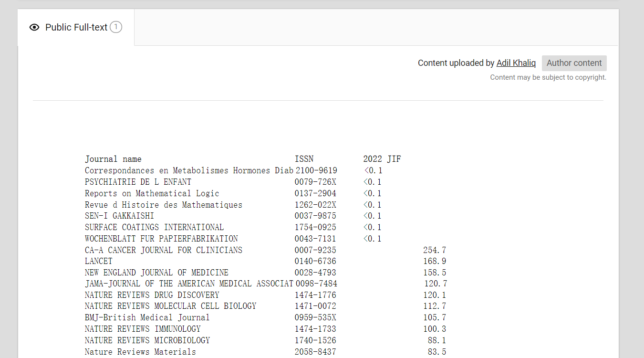Click ISSN value 1474-1733
The height and width of the screenshot is (358, 644).
(x=315, y=329)
